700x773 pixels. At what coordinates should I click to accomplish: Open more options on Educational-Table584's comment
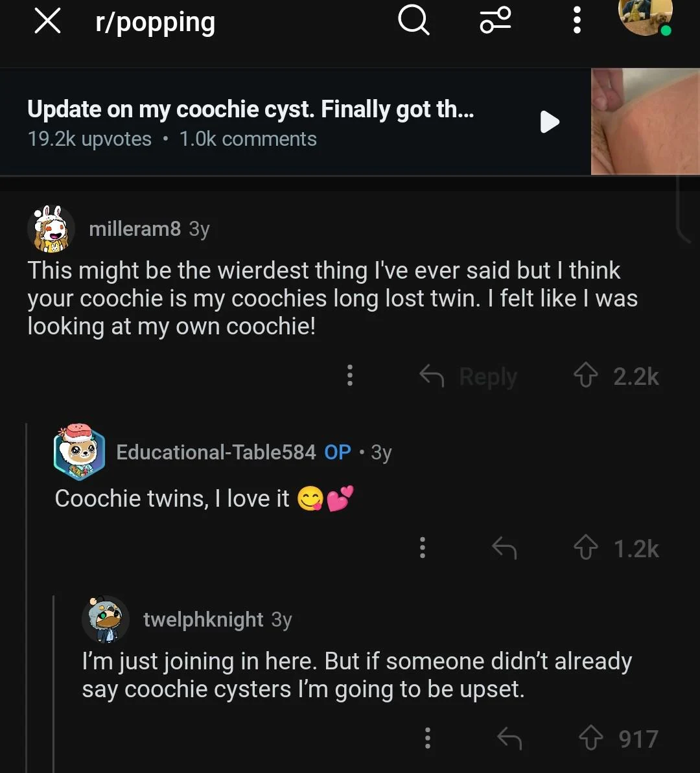pyautogui.click(x=423, y=548)
